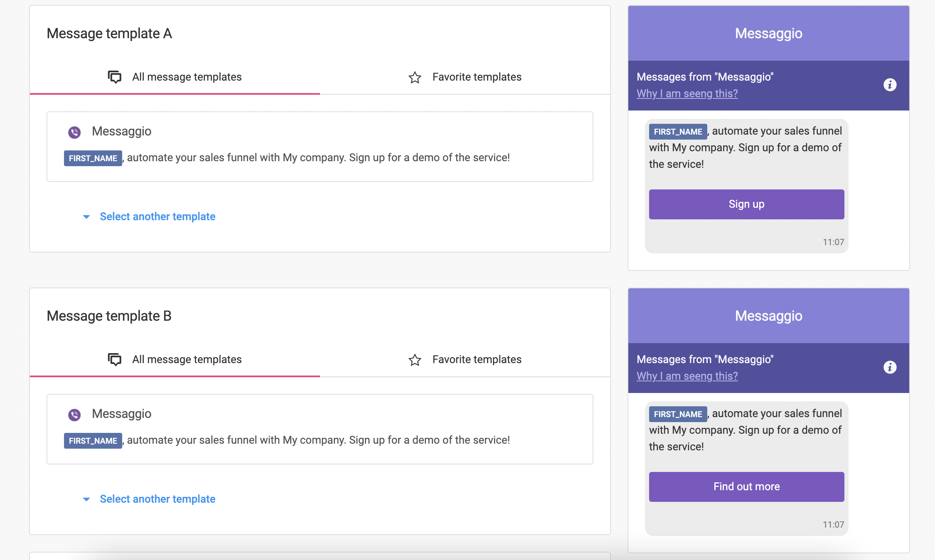Click the Viber icon in template B card

(x=74, y=415)
